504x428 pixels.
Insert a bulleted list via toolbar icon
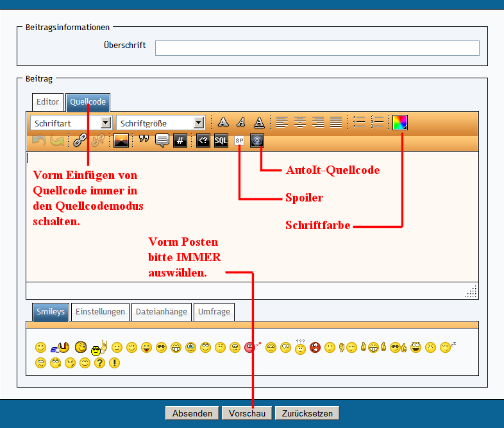(359, 122)
